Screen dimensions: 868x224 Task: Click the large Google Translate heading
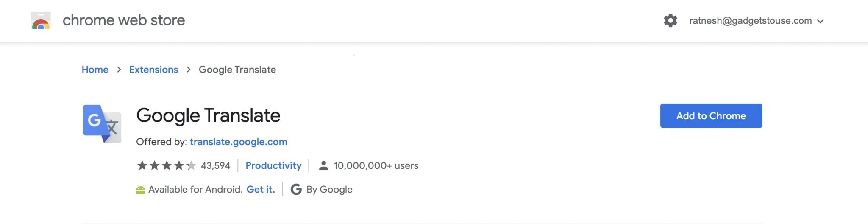point(208,115)
